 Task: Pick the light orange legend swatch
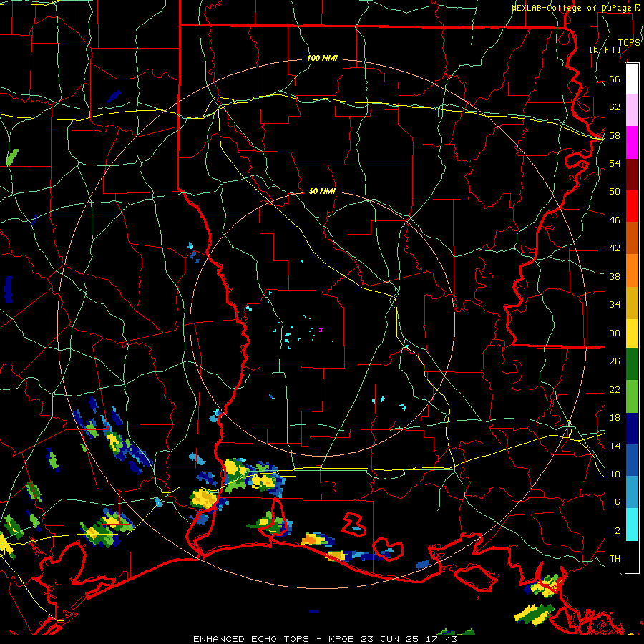tap(632, 270)
